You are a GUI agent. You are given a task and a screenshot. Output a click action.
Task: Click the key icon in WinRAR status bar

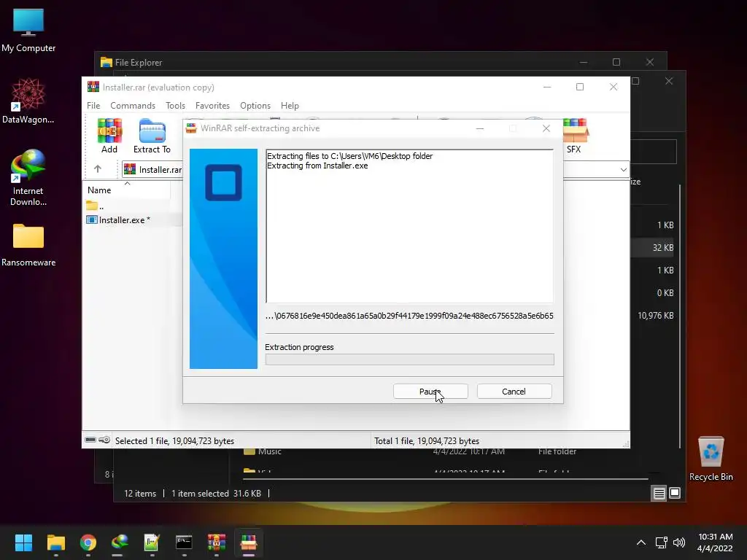pos(104,440)
